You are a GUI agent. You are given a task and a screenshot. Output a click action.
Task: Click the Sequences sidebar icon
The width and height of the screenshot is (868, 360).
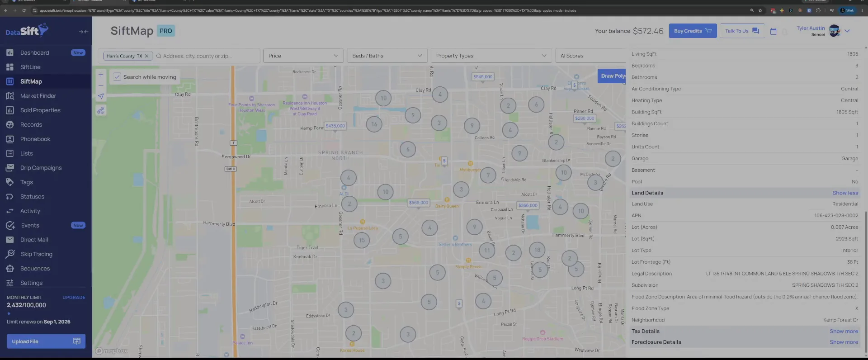[10, 269]
